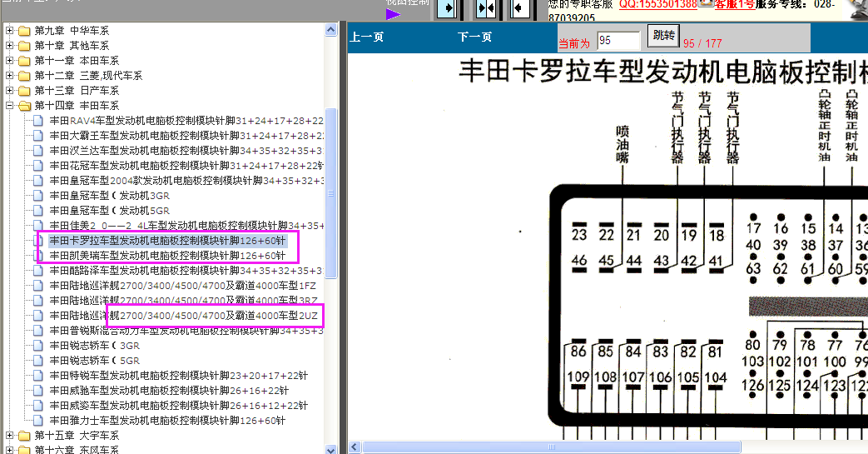
Task: Open 丰田皇冠车型(发动机3GR entry
Action: [x=110, y=195]
